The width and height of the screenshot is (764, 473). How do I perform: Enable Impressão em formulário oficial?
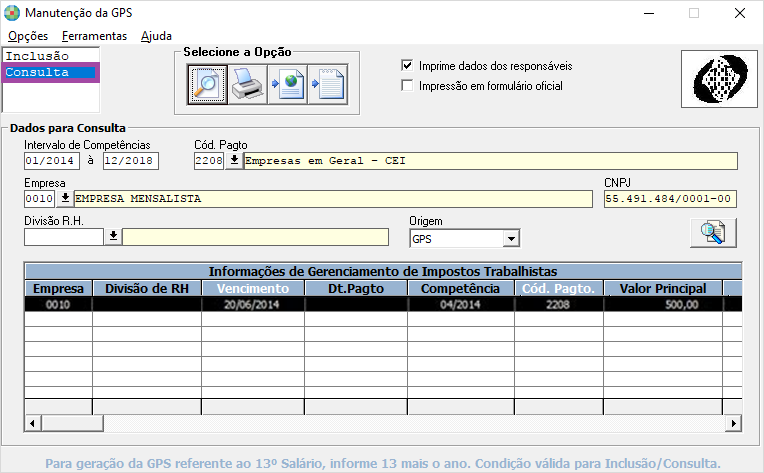coord(407,86)
